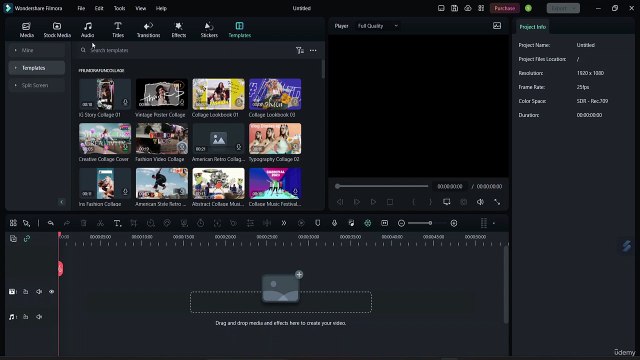
Task: Add a marker with the shield icon
Action: point(318,223)
